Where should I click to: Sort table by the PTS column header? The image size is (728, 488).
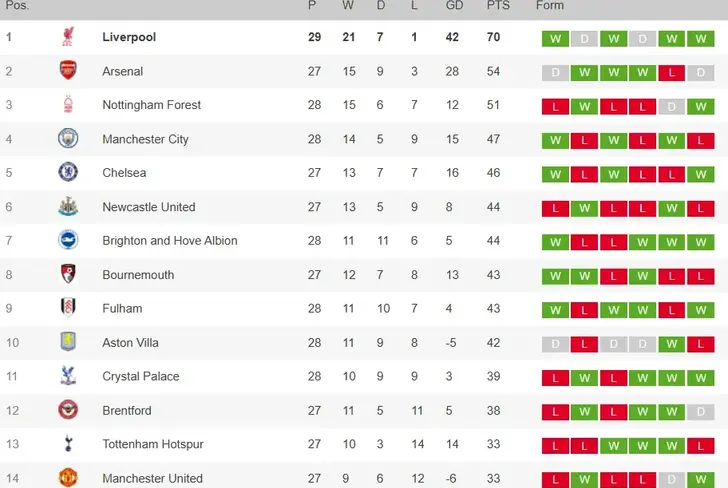coord(498,6)
